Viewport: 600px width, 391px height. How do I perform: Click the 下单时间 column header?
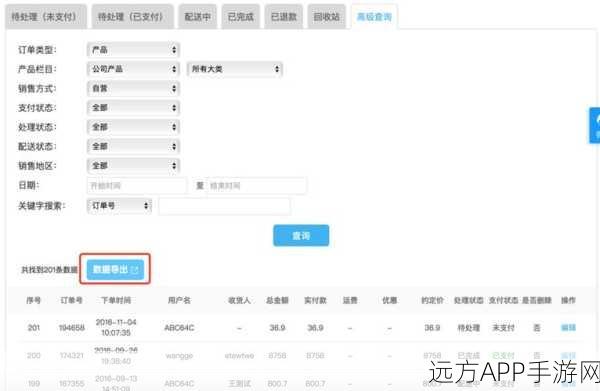click(x=116, y=300)
